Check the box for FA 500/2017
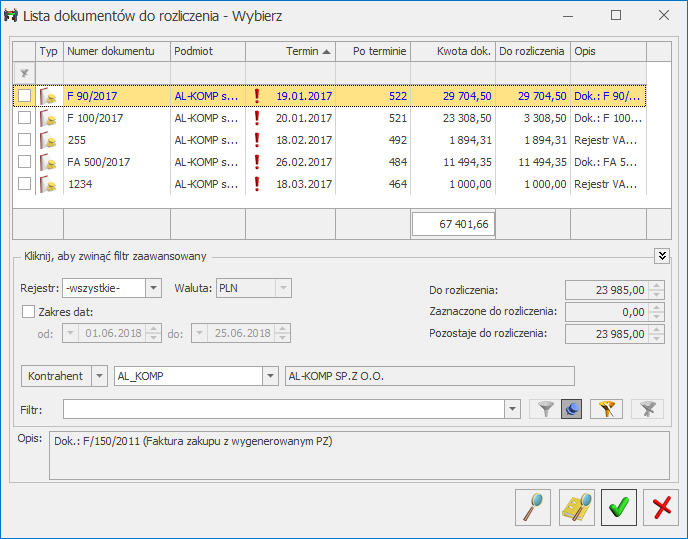 click(x=25, y=162)
